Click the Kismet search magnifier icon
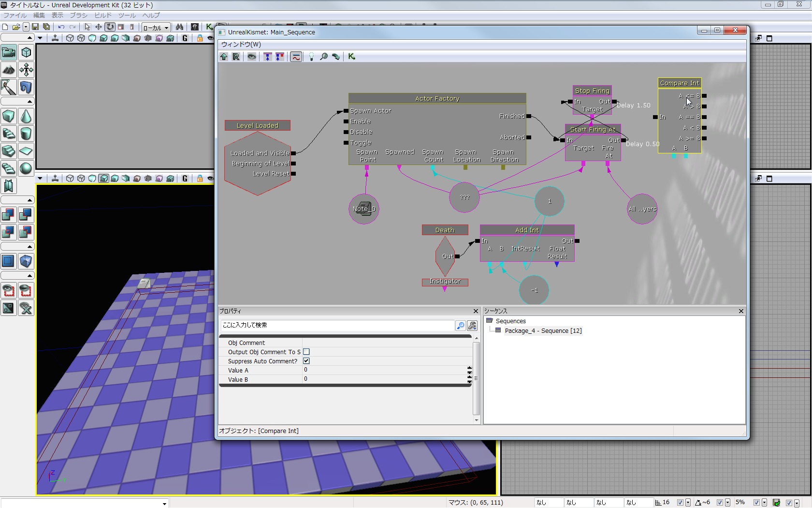This screenshot has width=812, height=508. click(x=324, y=57)
